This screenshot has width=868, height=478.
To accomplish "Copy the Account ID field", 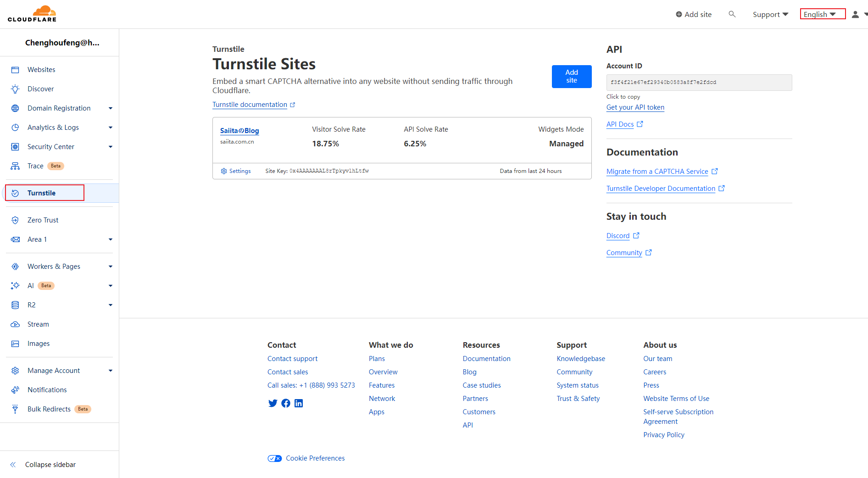I will pyautogui.click(x=699, y=83).
